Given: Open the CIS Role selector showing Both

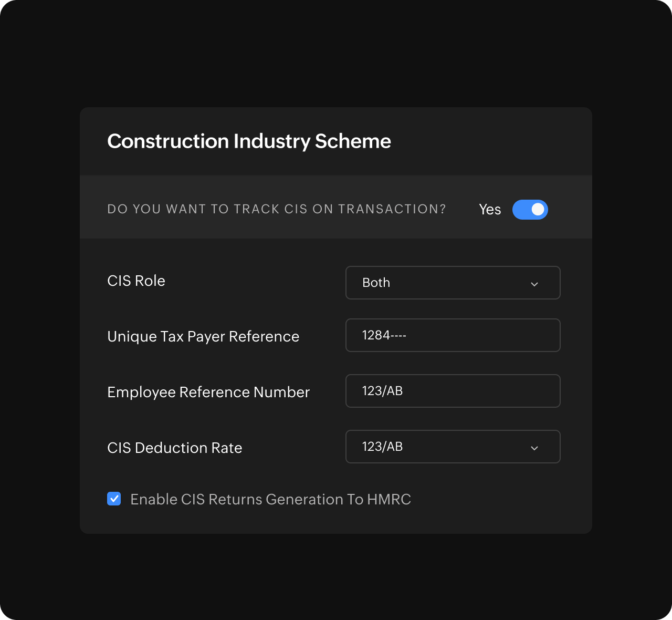Looking at the screenshot, I should click(x=453, y=283).
